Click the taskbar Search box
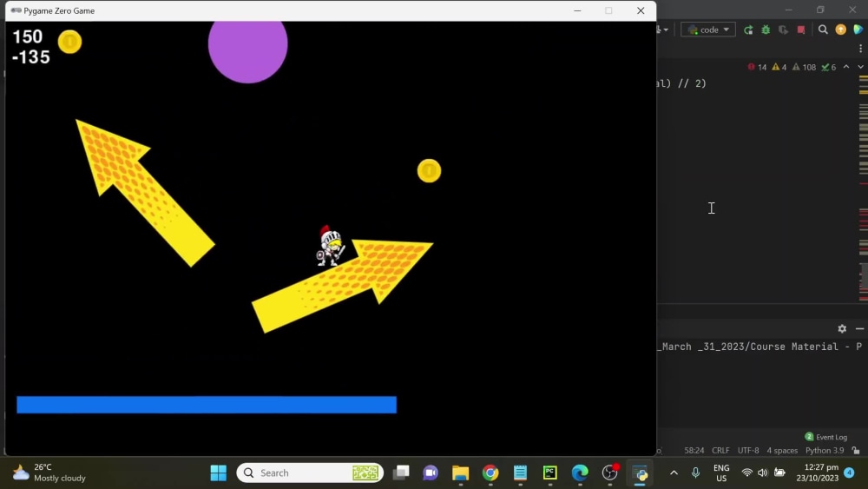Image resolution: width=868 pixels, height=489 pixels. [x=310, y=473]
